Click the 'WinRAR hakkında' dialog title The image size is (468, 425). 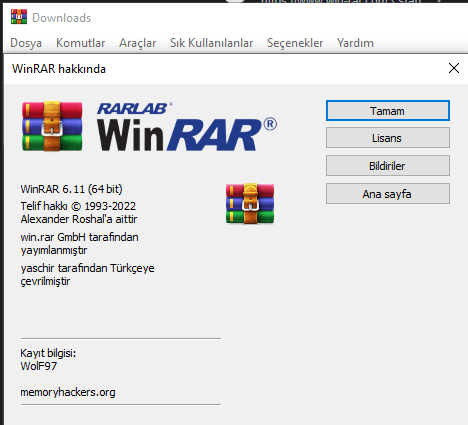click(x=59, y=69)
